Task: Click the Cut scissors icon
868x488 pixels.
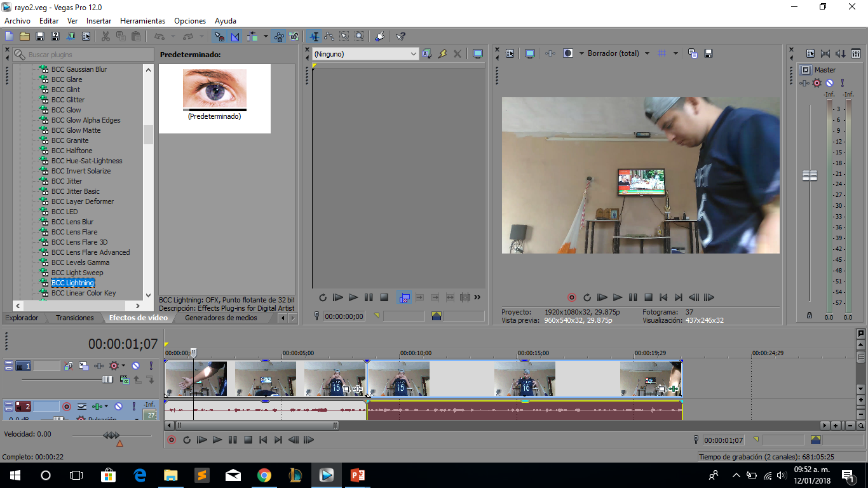Action: point(105,36)
